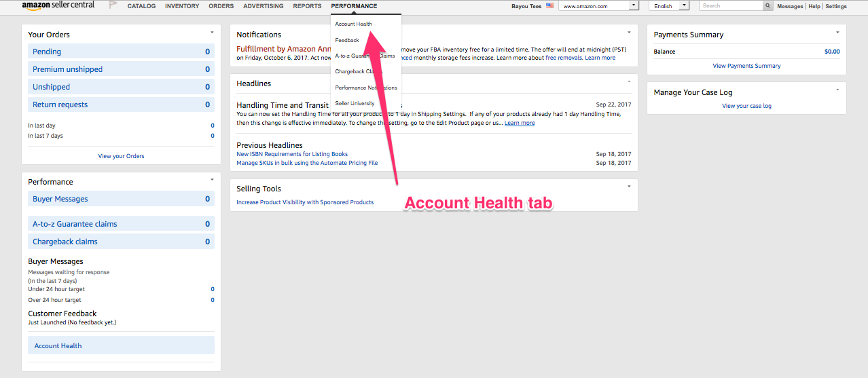868x378 pixels.
Task: Collapse the Notifications panel arrow
Action: 629,33
